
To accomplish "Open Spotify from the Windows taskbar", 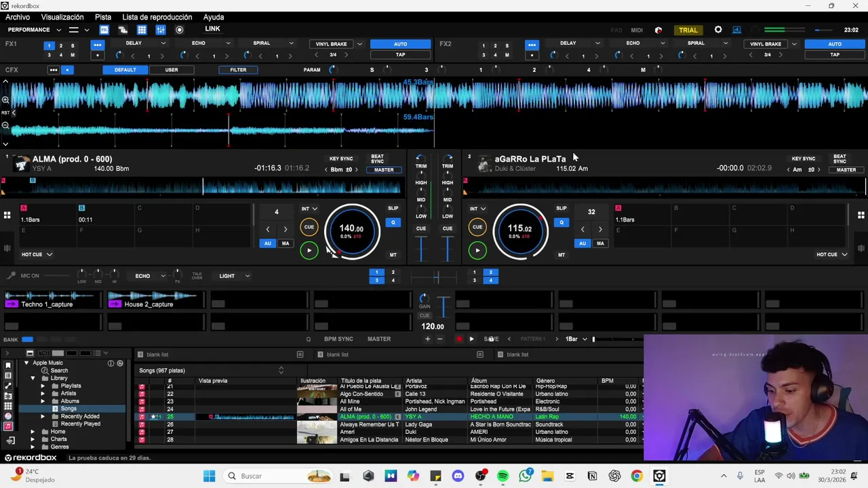I will tap(502, 476).
